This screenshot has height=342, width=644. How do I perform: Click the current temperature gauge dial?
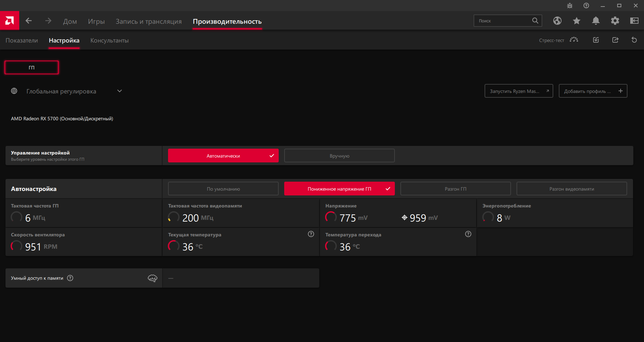[174, 246]
